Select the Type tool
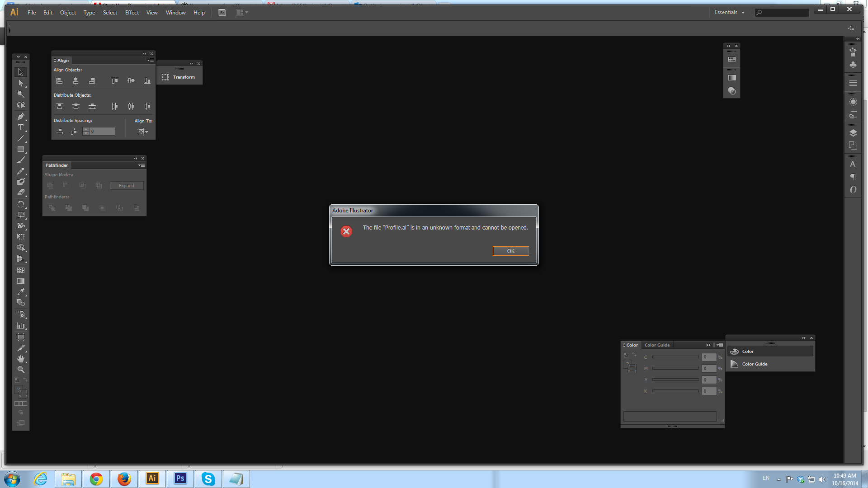The height and width of the screenshot is (488, 868). (x=21, y=127)
